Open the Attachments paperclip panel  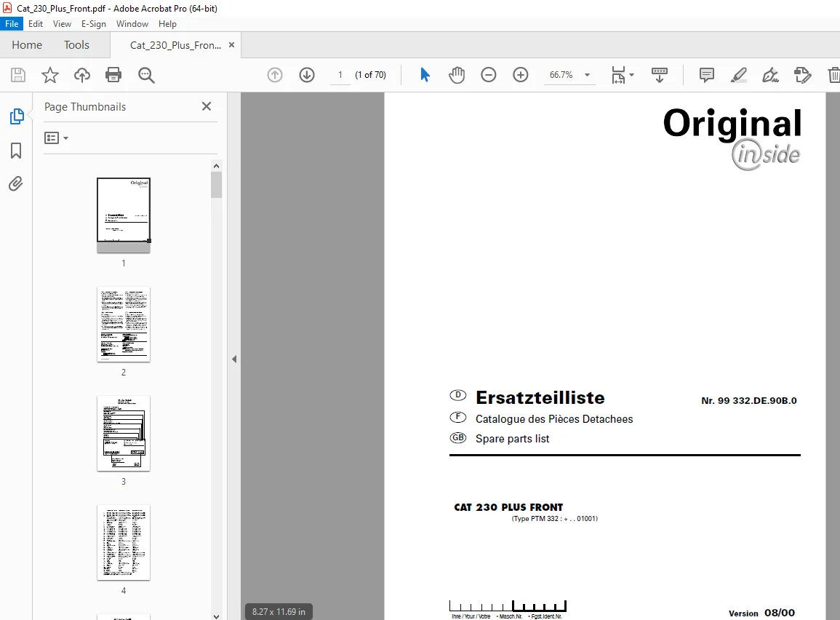16,184
